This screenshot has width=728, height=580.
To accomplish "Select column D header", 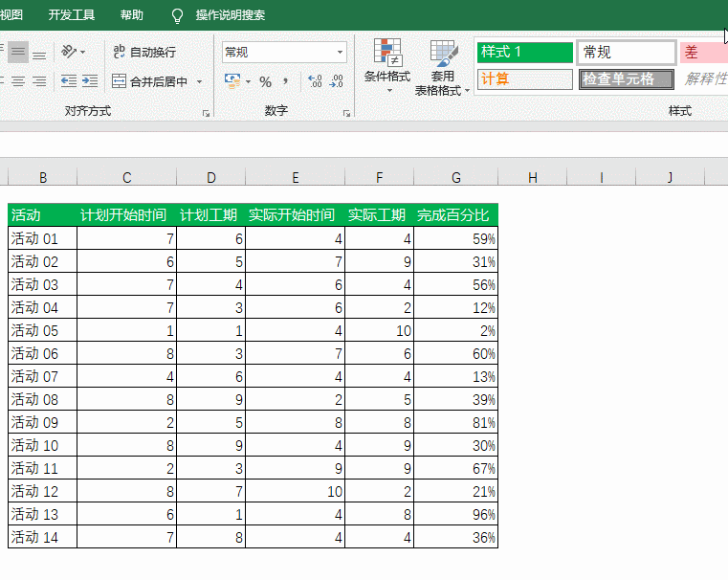I will click(x=211, y=177).
